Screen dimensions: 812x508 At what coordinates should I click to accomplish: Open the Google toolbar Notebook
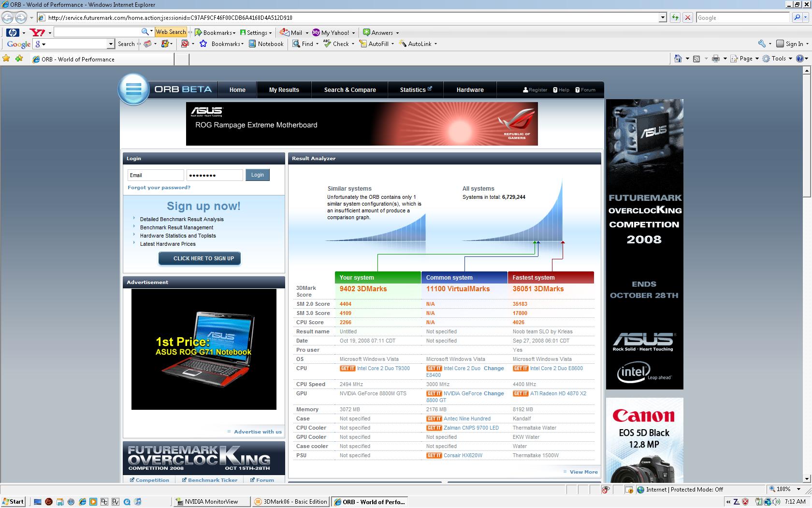tap(266, 44)
